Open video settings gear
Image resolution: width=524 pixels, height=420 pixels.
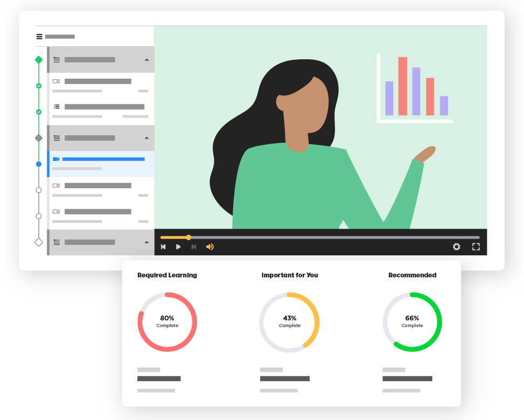456,247
